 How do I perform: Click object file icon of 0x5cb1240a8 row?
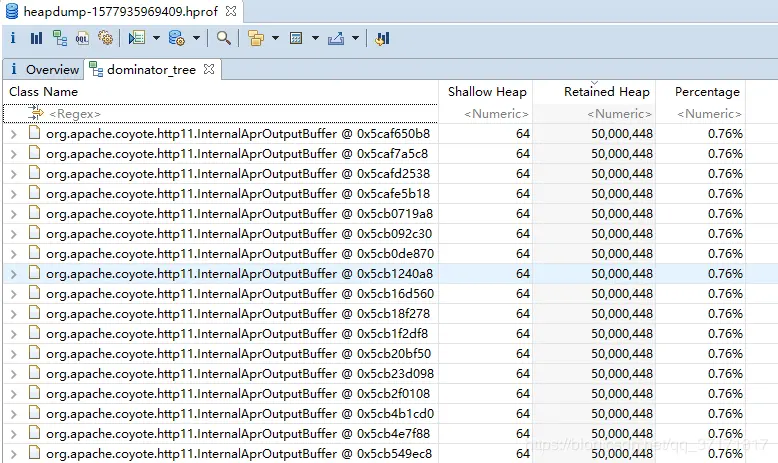point(34,273)
